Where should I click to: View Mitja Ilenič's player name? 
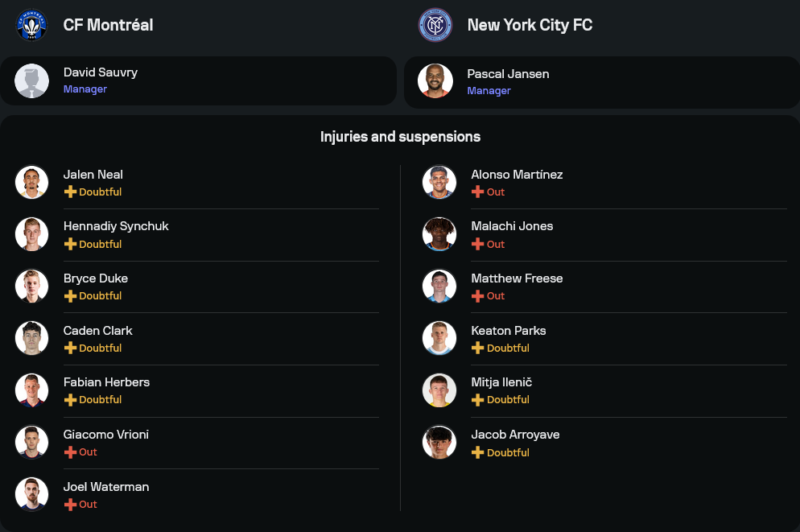point(501,382)
